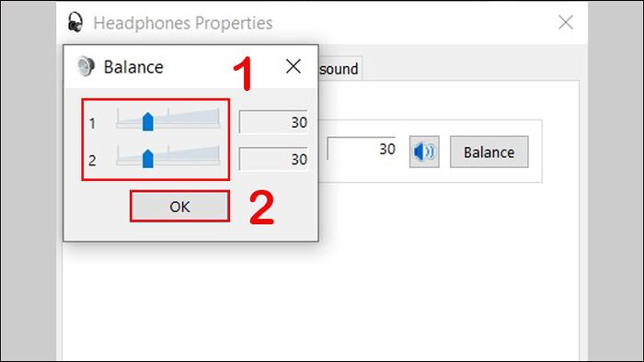Click the Headphones Properties title text
The height and width of the screenshot is (362, 644).
[183, 23]
